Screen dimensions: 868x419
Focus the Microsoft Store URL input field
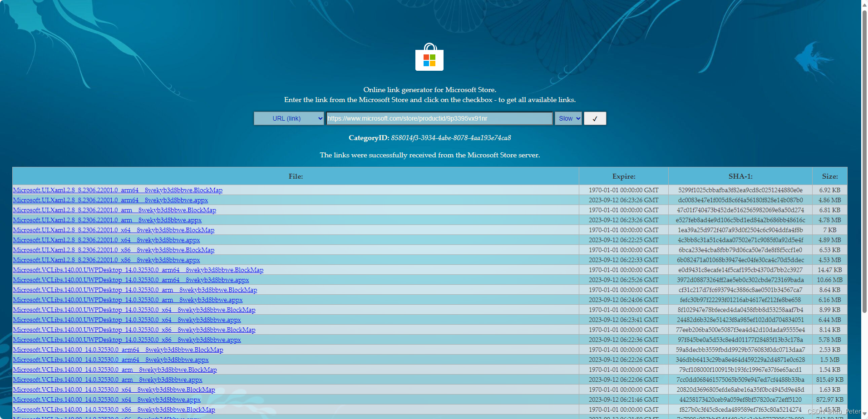click(x=439, y=118)
